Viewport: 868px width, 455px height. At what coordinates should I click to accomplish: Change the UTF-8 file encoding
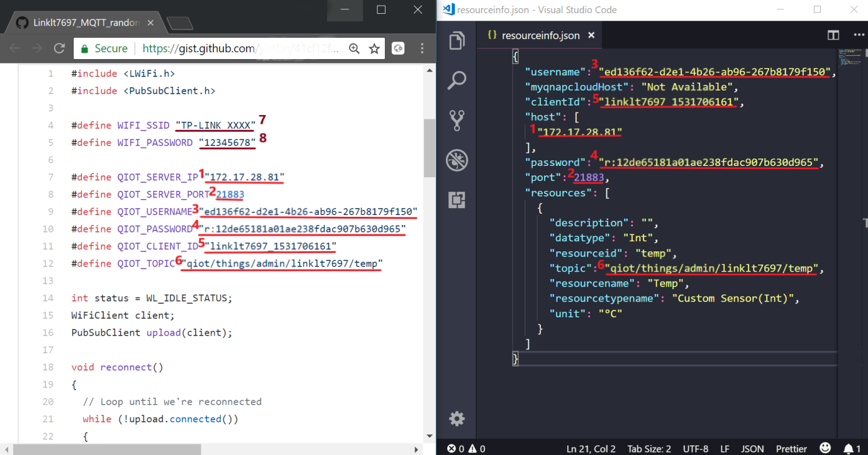click(x=696, y=449)
